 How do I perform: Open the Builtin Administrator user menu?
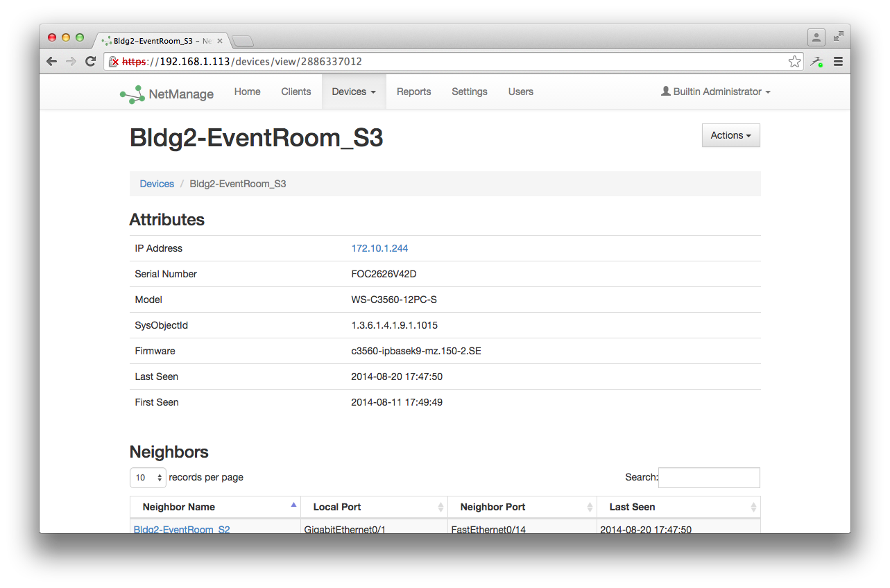716,92
